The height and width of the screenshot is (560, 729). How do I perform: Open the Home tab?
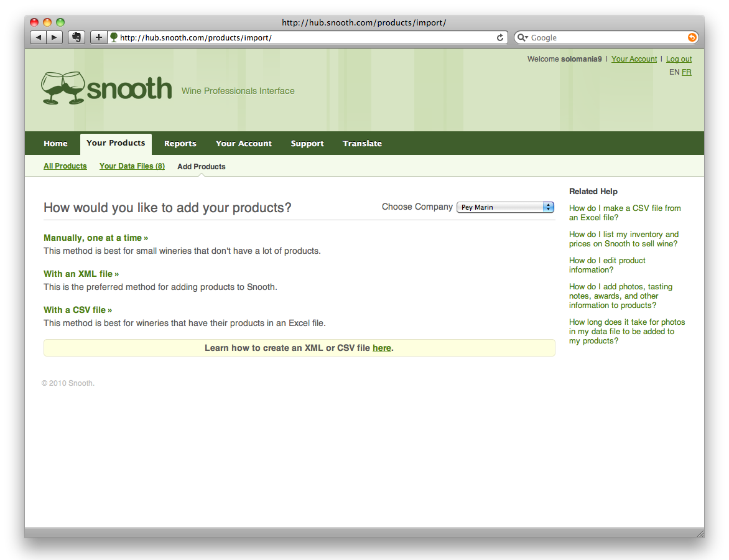point(55,143)
